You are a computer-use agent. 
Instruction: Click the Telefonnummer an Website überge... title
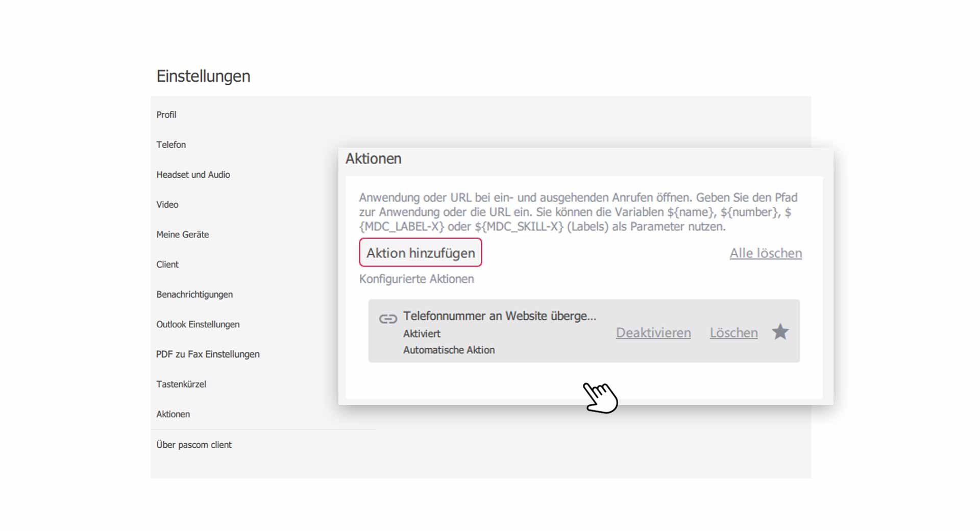[500, 316]
